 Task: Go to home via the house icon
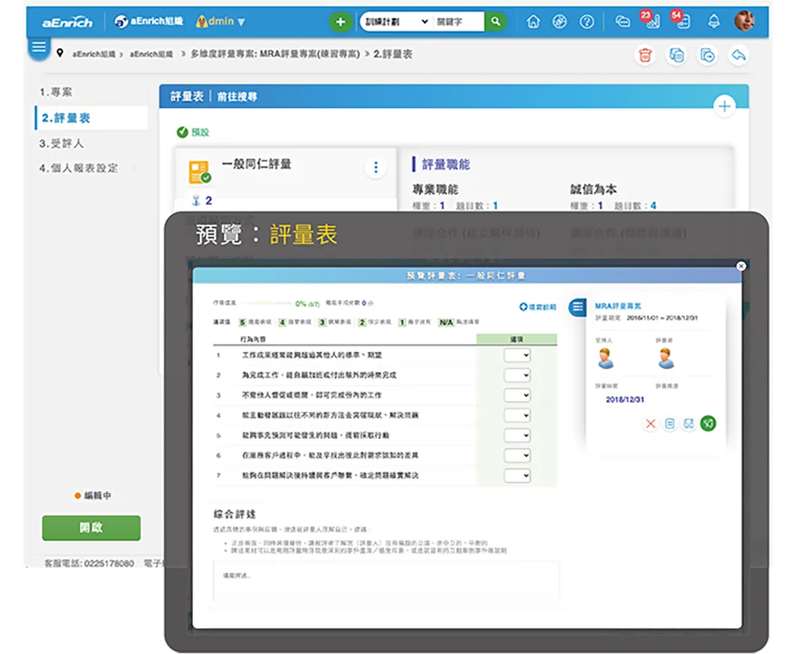coord(533,22)
